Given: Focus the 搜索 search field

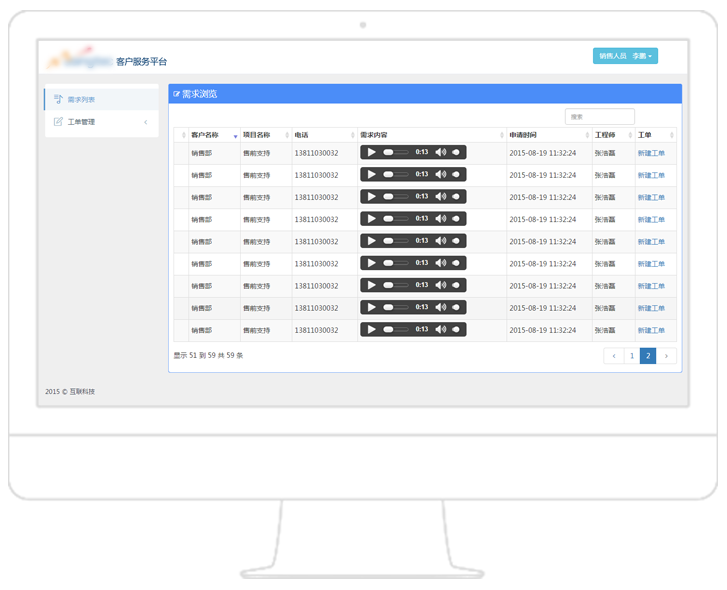Looking at the screenshot, I should pyautogui.click(x=599, y=117).
